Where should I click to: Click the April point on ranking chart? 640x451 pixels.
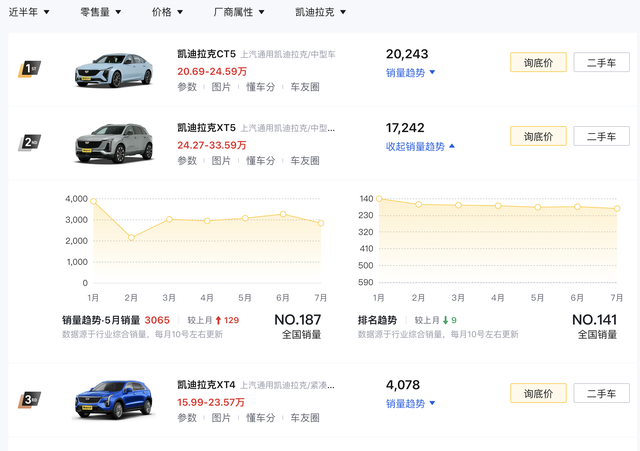[498, 206]
